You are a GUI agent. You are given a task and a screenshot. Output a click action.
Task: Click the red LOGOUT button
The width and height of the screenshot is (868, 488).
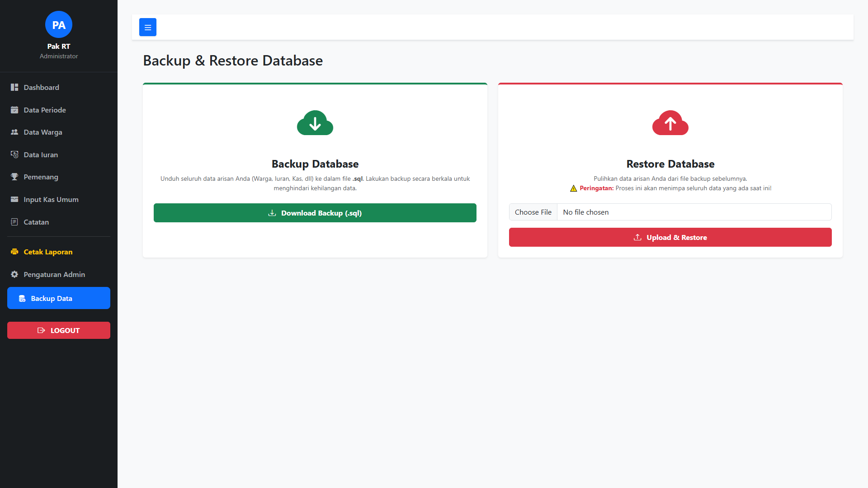click(59, 330)
